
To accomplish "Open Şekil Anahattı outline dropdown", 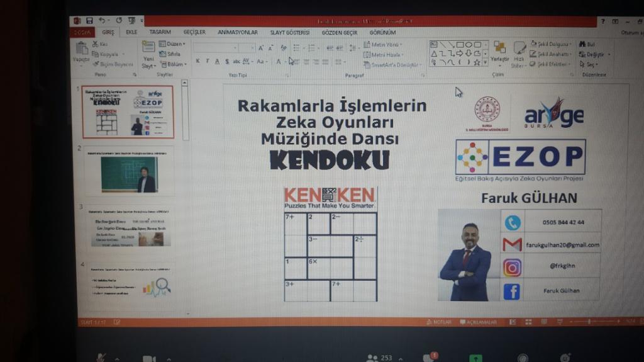I will [x=550, y=54].
